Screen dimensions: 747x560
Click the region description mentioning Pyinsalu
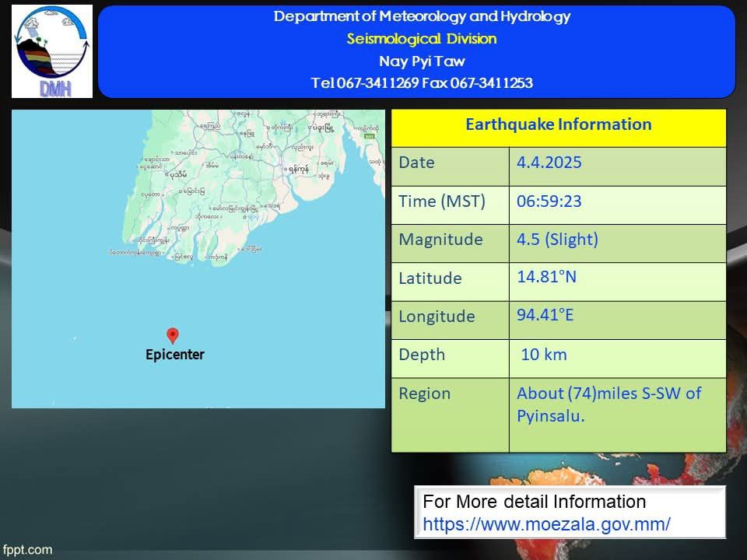click(608, 404)
